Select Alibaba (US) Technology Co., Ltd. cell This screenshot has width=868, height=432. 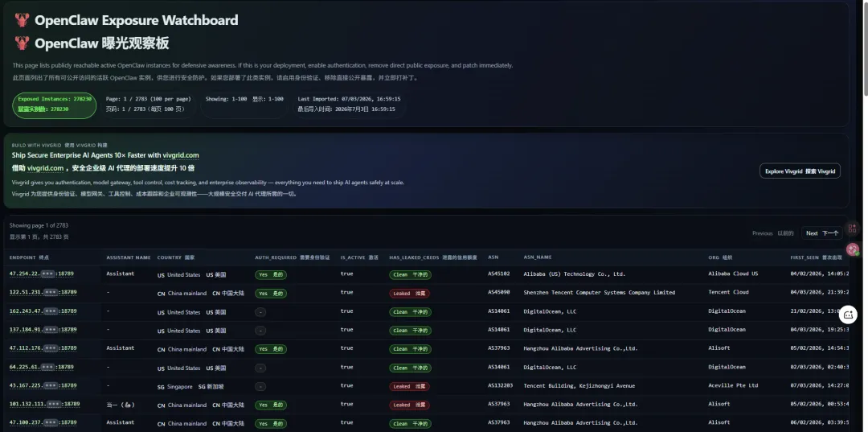point(574,274)
